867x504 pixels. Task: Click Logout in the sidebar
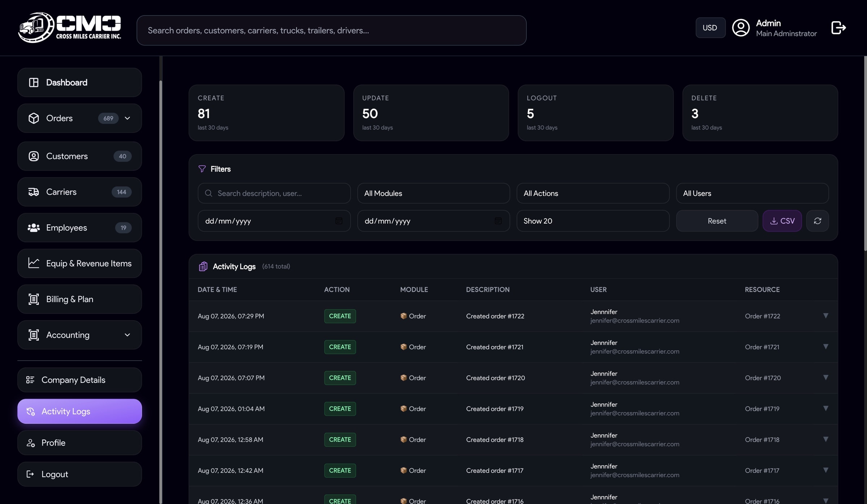pos(79,474)
